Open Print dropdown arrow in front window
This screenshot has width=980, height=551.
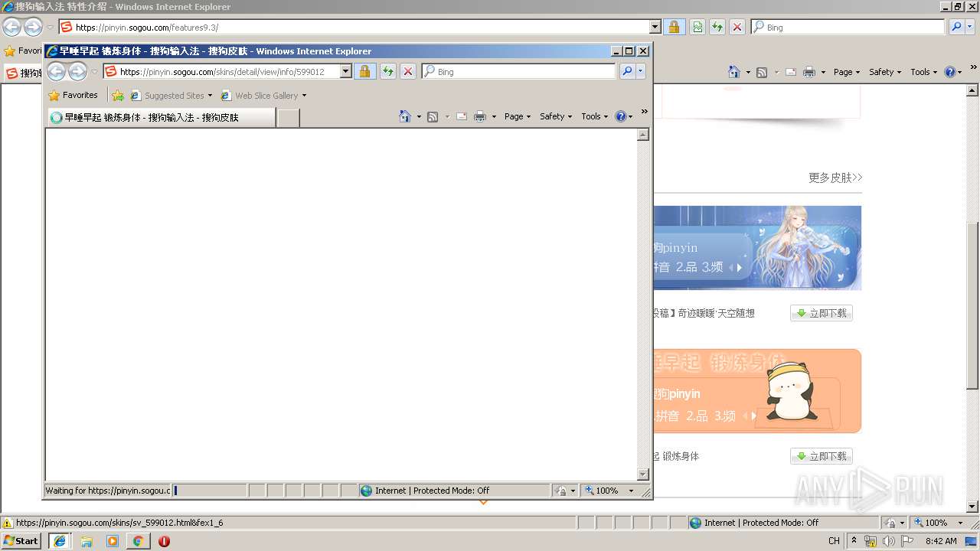pyautogui.click(x=494, y=117)
